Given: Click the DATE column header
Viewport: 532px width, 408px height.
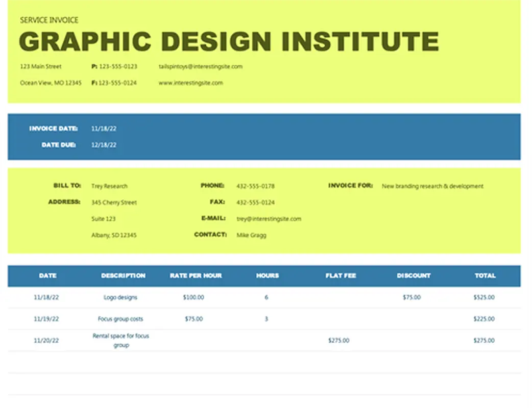Looking at the screenshot, I should (48, 275).
